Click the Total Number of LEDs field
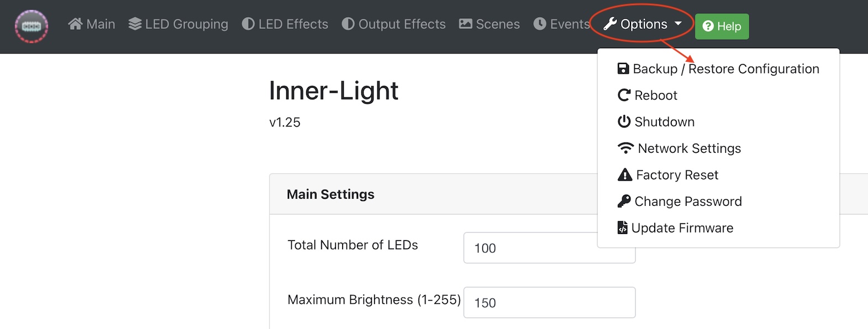The image size is (868, 329). [x=549, y=248]
